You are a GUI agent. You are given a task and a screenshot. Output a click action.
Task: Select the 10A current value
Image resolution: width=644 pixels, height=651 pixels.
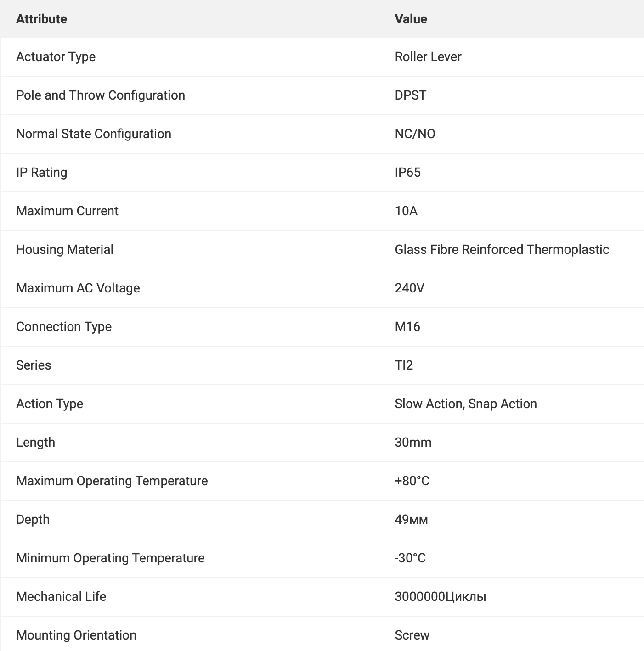pos(406,211)
